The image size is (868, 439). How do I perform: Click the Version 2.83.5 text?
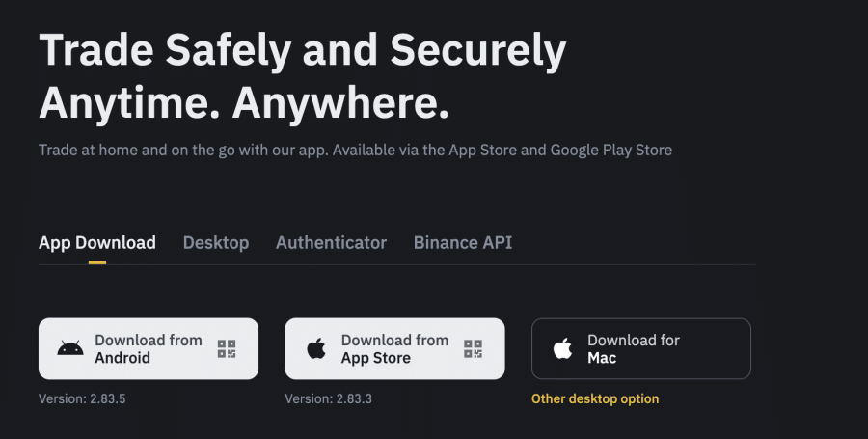pos(82,398)
